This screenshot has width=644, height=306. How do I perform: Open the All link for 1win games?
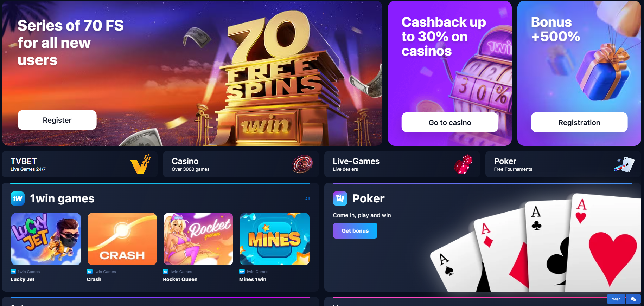point(307,199)
